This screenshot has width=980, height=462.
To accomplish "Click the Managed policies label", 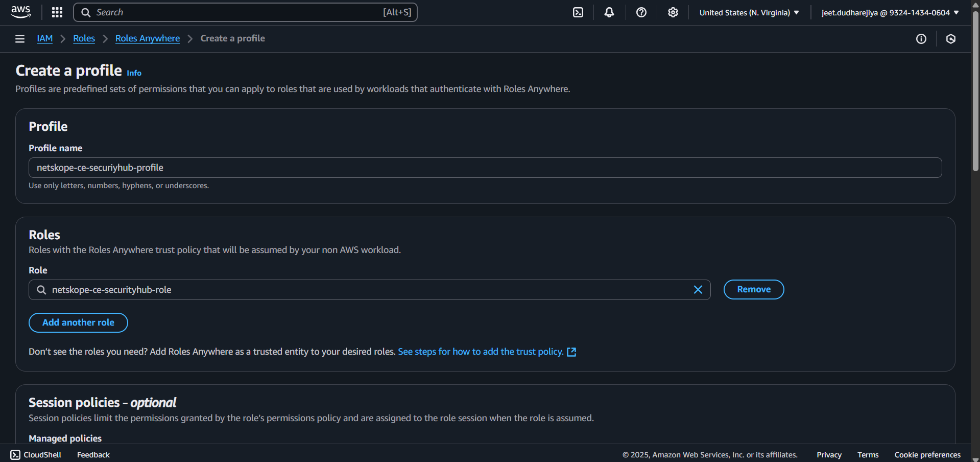I will [65, 438].
